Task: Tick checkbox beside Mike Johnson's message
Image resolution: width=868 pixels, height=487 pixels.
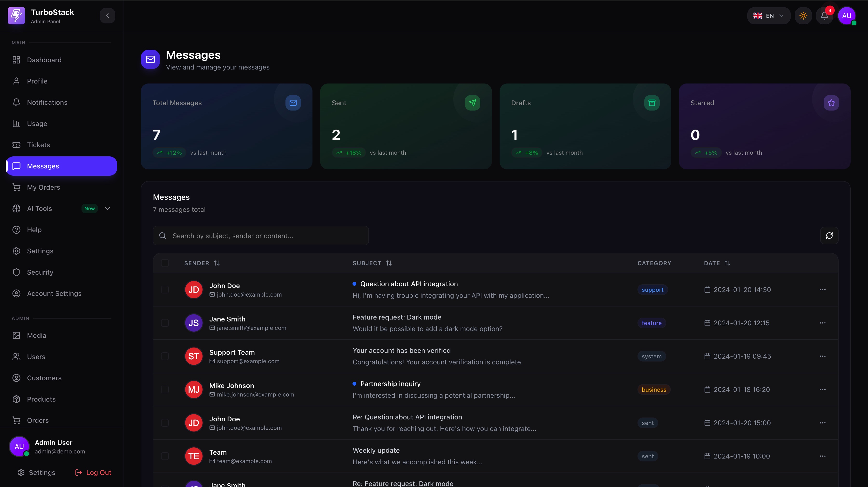Action: [x=165, y=390]
